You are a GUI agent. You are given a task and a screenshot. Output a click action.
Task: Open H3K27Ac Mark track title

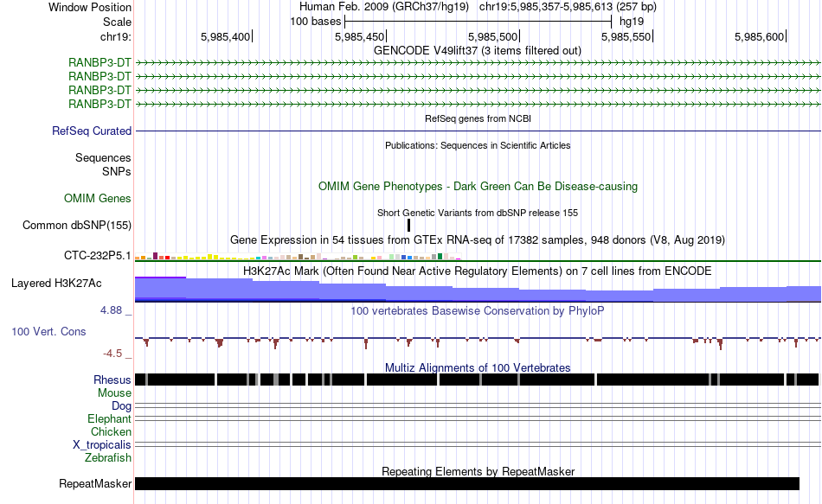[477, 271]
